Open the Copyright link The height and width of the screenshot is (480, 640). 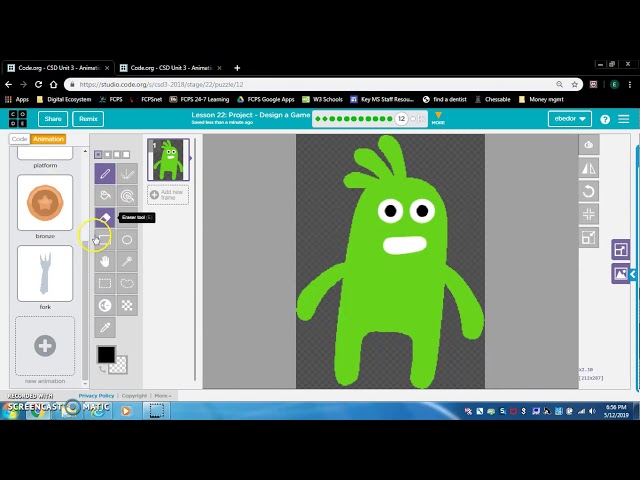click(134, 396)
